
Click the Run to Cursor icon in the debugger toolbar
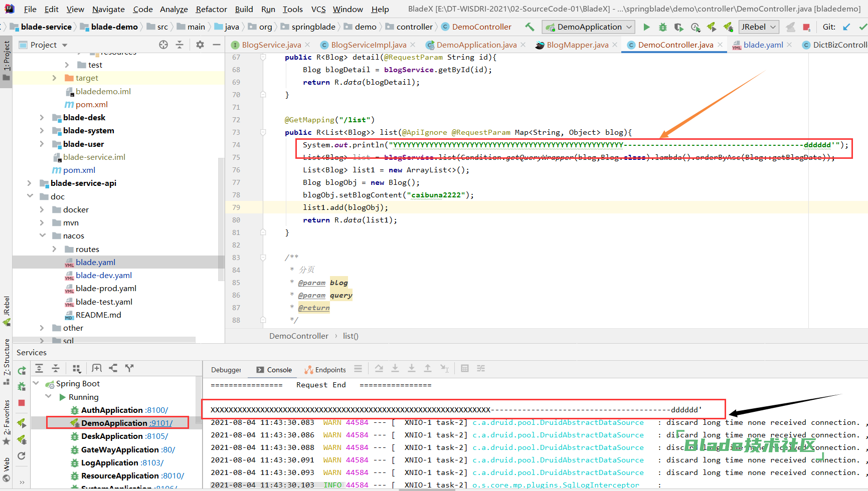pos(444,368)
